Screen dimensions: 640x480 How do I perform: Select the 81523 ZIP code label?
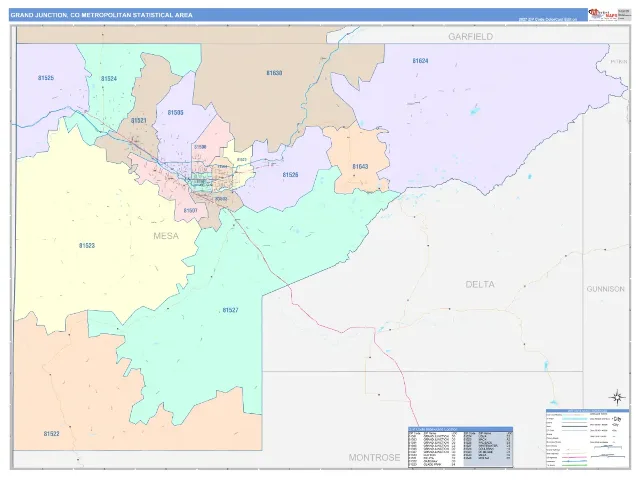[x=87, y=246]
